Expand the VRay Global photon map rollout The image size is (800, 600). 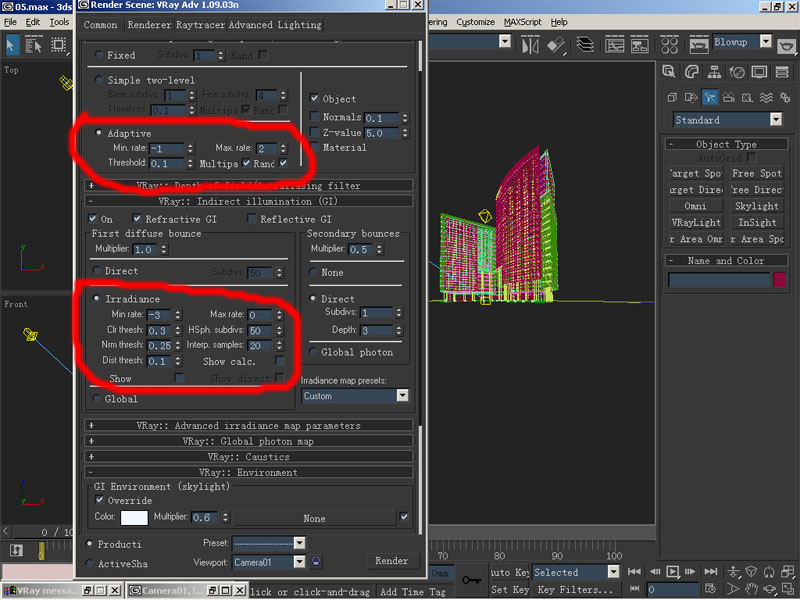click(x=248, y=441)
